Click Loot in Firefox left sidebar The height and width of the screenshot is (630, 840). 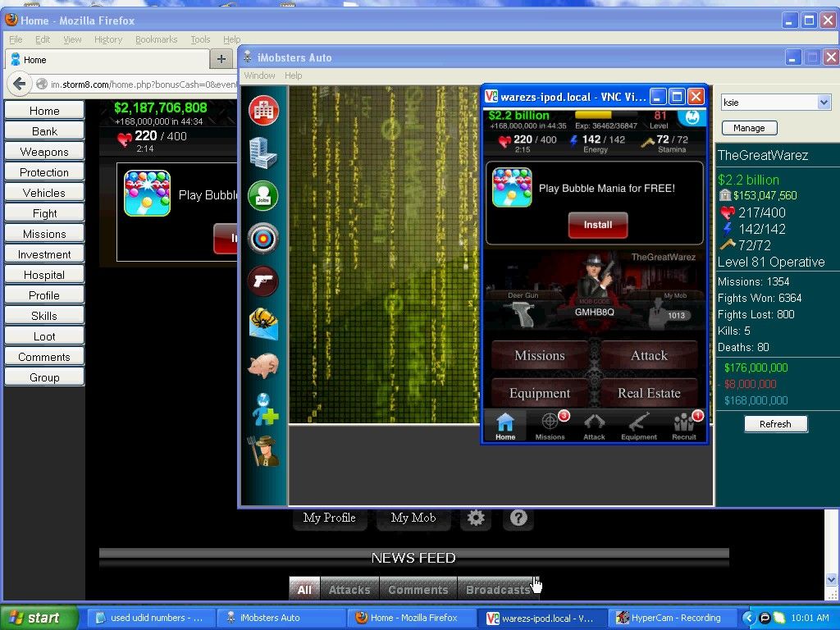pyautogui.click(x=44, y=336)
